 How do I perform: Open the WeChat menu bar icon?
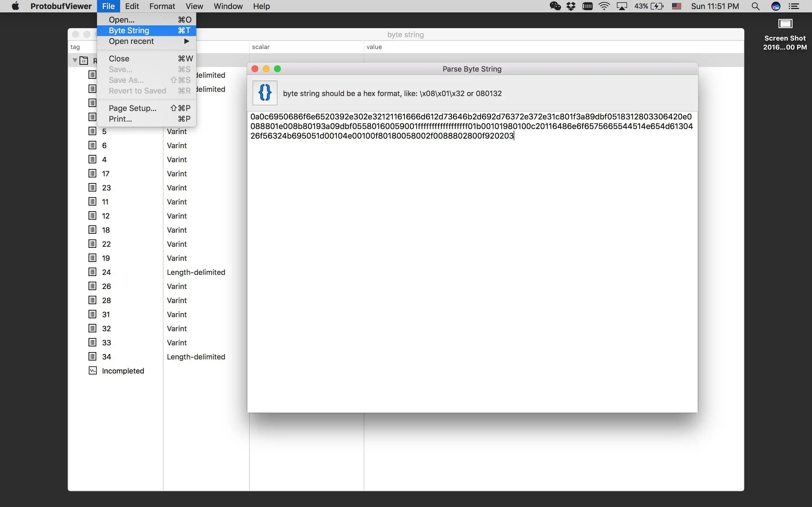[x=555, y=6]
